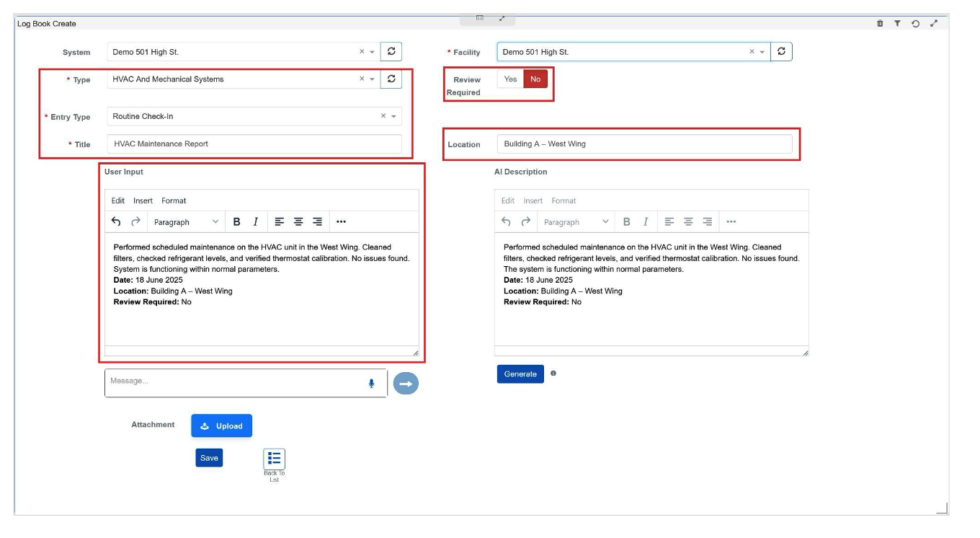Click the Upload attachment button
Screen dimensions: 980x538
pyautogui.click(x=222, y=426)
